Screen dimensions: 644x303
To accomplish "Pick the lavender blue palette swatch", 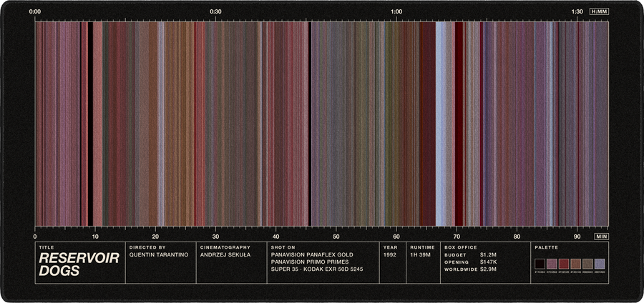I will (600, 264).
